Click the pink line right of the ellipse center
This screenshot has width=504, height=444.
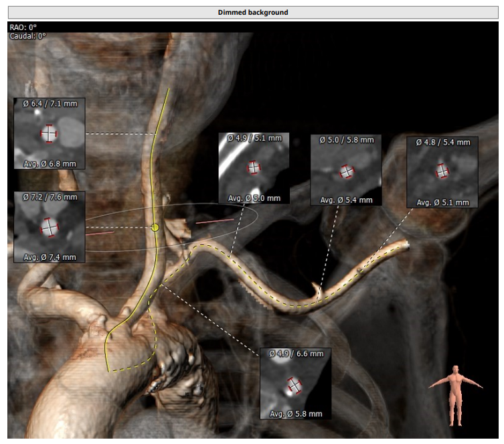click(x=215, y=221)
